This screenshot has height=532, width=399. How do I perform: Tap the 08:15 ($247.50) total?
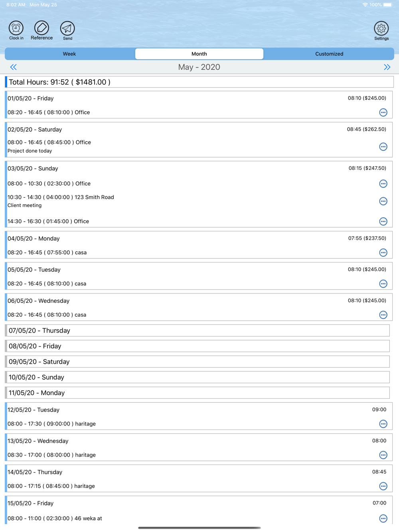[367, 168]
